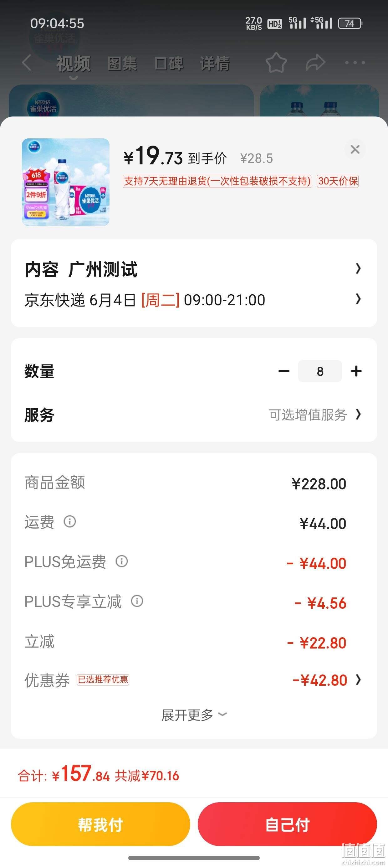This screenshot has height=868, width=388.
Task: Tap the back arrow icon
Action: point(27,63)
